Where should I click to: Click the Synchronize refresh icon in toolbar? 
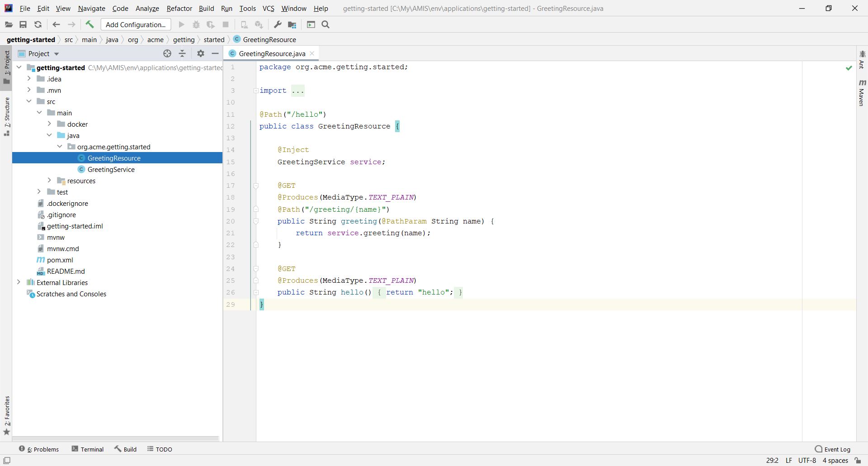pos(38,25)
